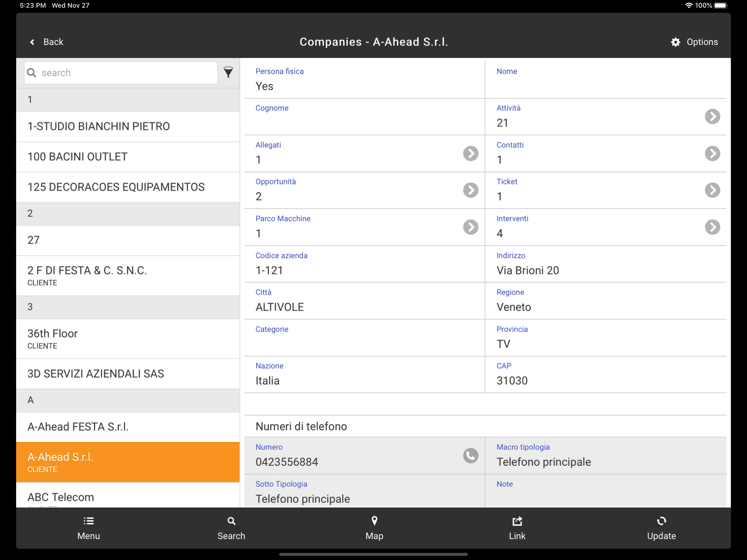The width and height of the screenshot is (747, 560).
Task: Select company named 27
Action: pyautogui.click(x=128, y=240)
